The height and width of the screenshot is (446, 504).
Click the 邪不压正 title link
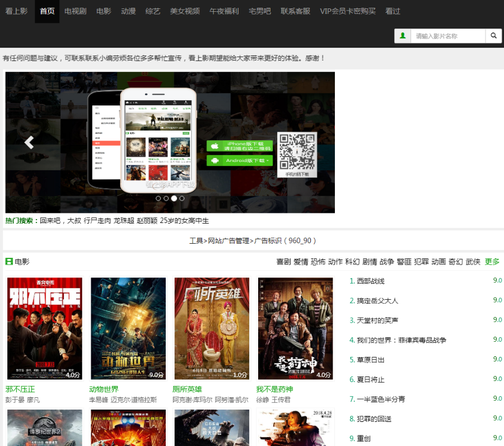pos(20,389)
